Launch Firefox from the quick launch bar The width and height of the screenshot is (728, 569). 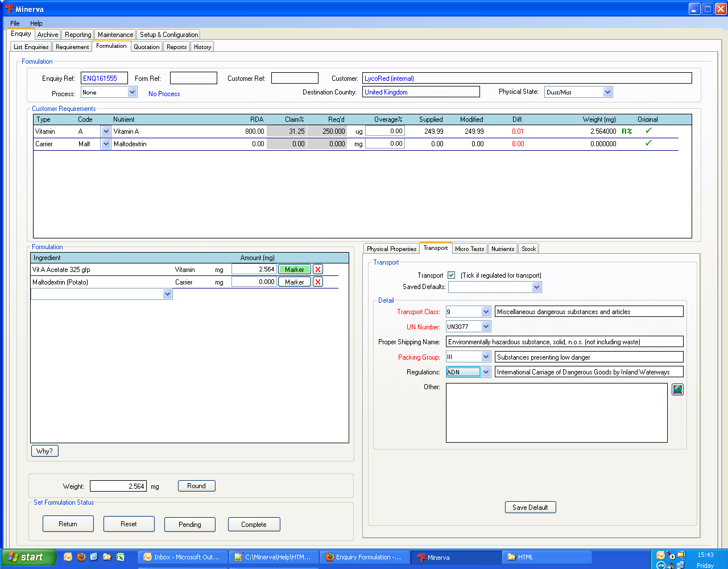[x=81, y=557]
